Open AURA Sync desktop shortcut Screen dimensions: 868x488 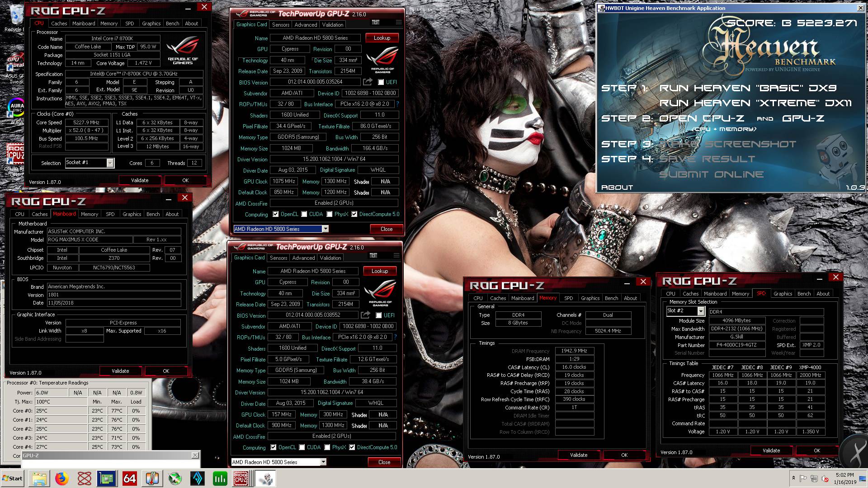(x=15, y=111)
